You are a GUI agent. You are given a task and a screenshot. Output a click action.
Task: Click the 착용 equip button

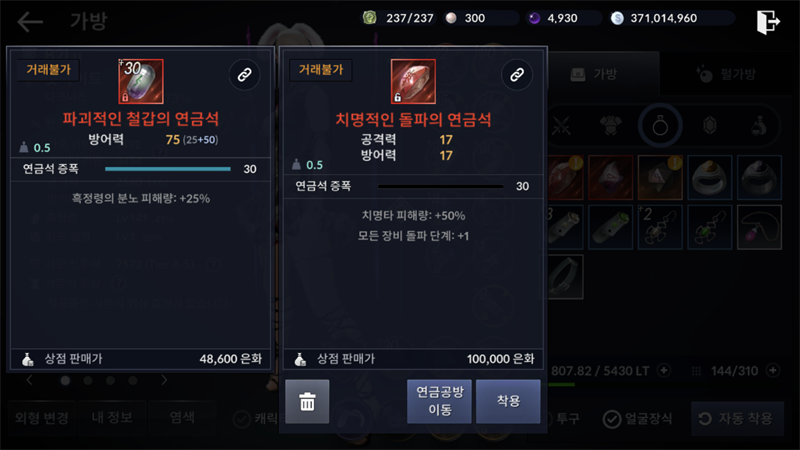click(x=508, y=402)
